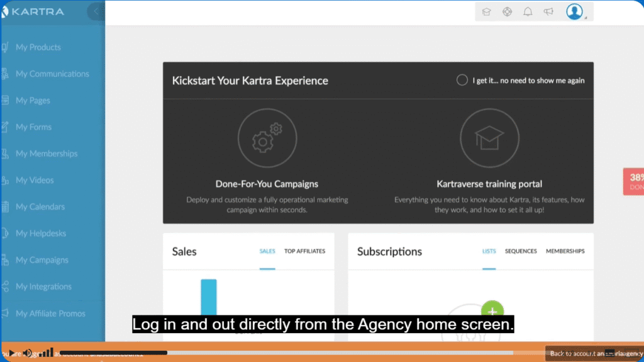
Task: Open My Products menu item
Action: point(38,47)
